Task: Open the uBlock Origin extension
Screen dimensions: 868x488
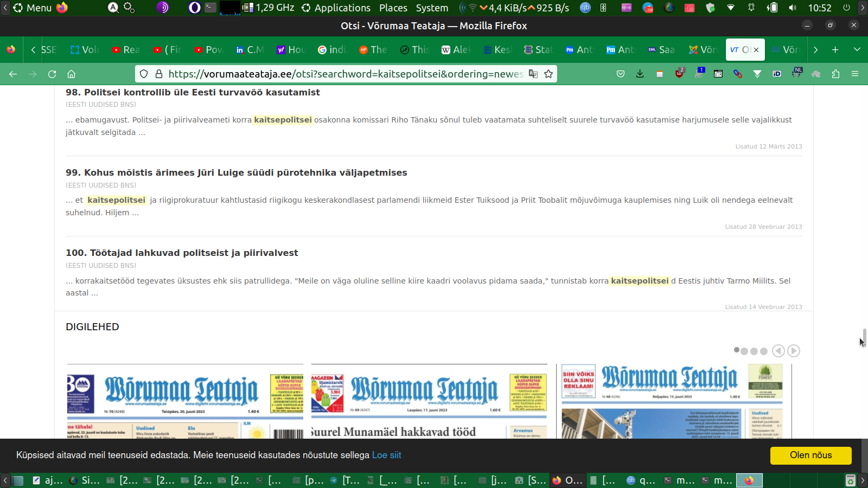Action: 679,73
